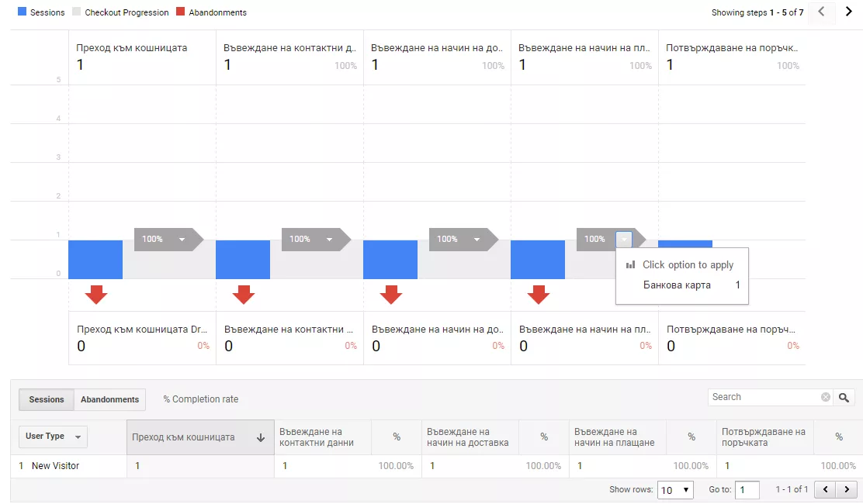Click red abandonment arrow under Въвеждане на контактни
863x504 pixels.
tap(243, 295)
